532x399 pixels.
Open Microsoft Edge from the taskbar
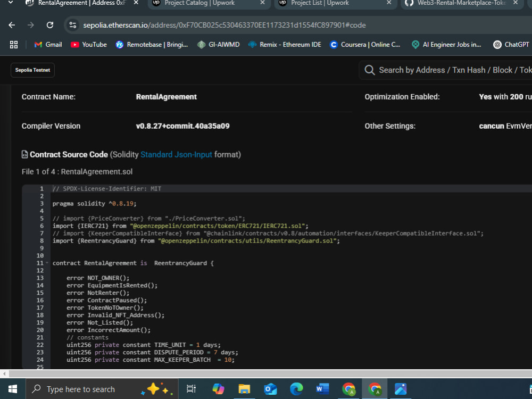(x=296, y=389)
